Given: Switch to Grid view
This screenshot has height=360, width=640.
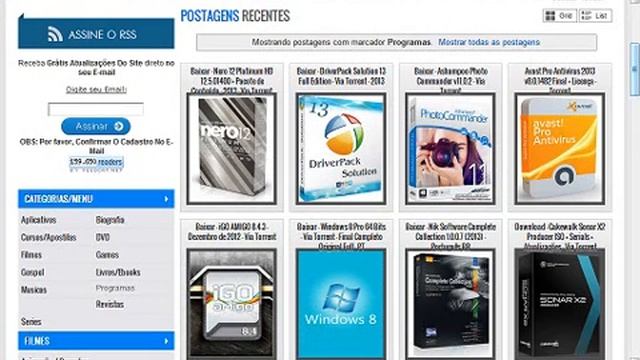Looking at the screenshot, I should tap(560, 16).
